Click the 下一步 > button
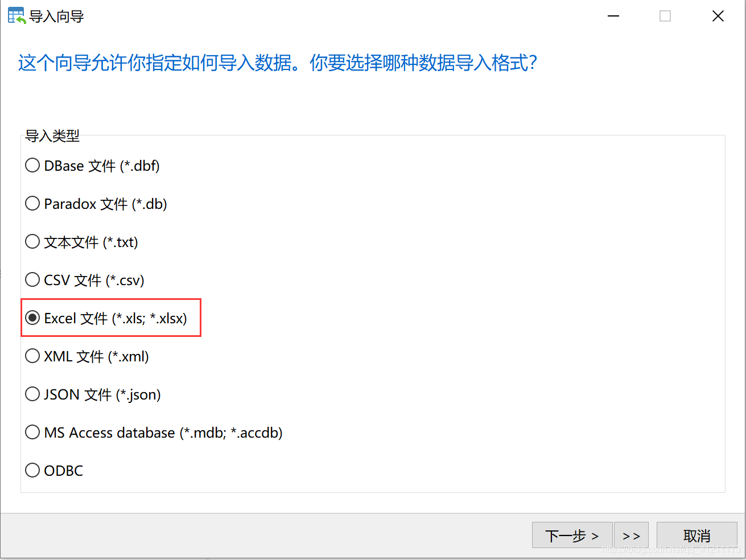Screen dimensions: 746x560 tap(572, 535)
